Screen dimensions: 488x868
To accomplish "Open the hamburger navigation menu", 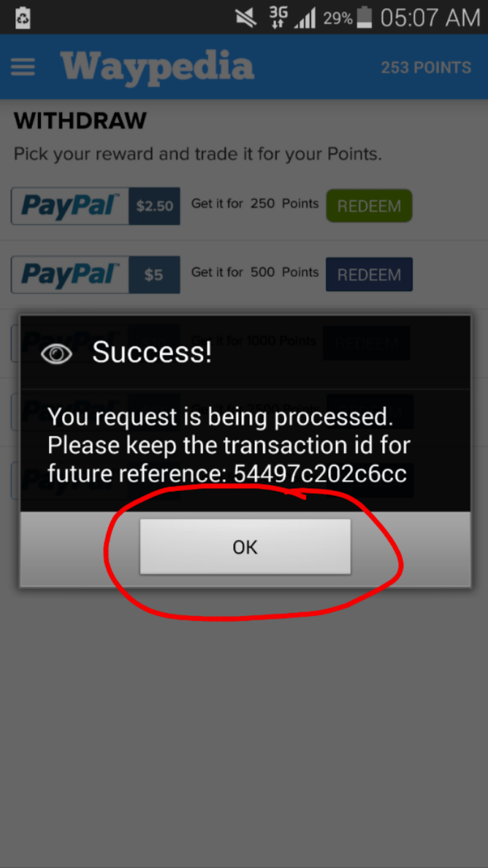I will [23, 67].
